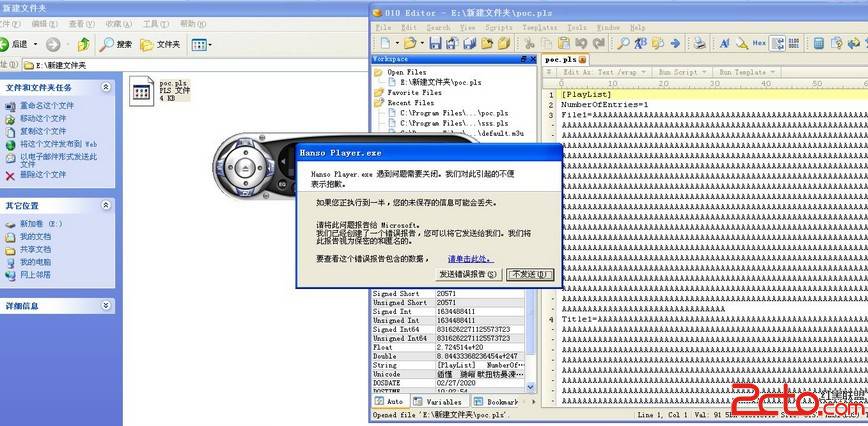Click the Redo icon in 010 Editor toolbar

tap(598, 43)
